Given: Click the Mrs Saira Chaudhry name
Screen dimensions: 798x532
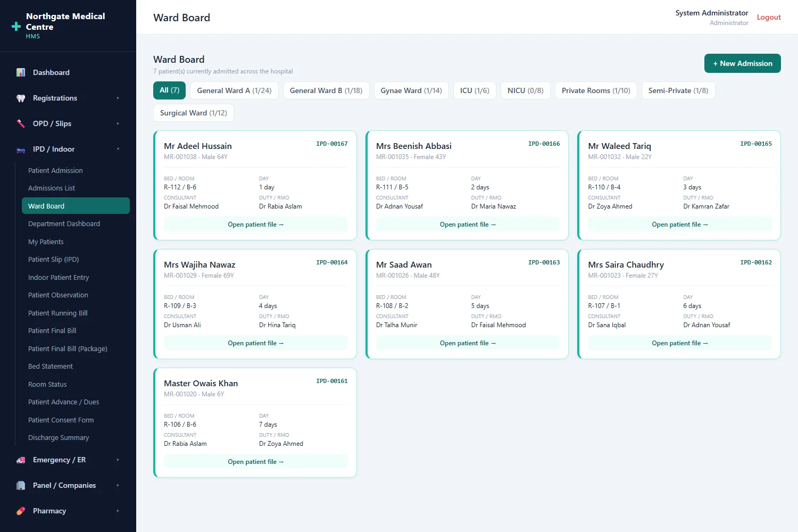Looking at the screenshot, I should pos(626,264).
